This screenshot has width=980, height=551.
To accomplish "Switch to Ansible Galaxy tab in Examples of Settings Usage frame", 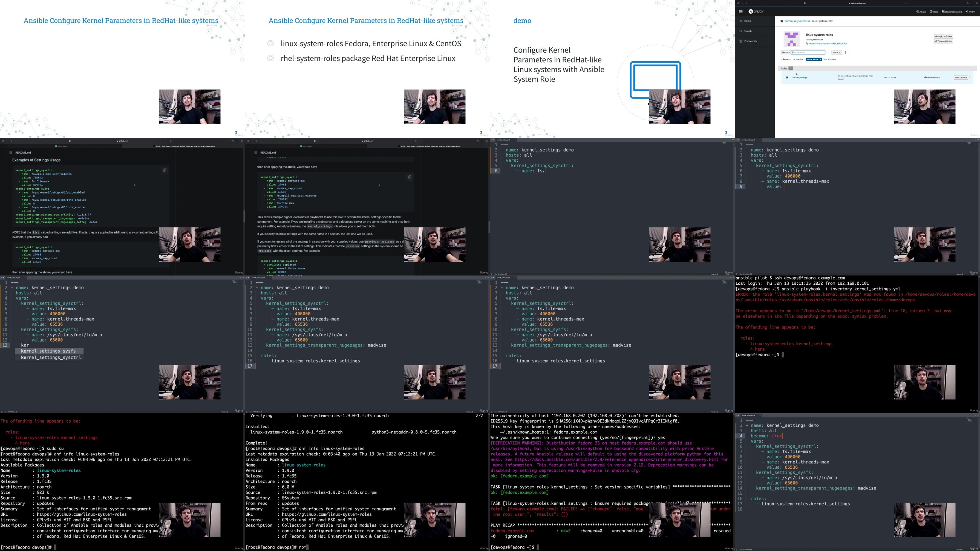I will [x=61, y=146].
